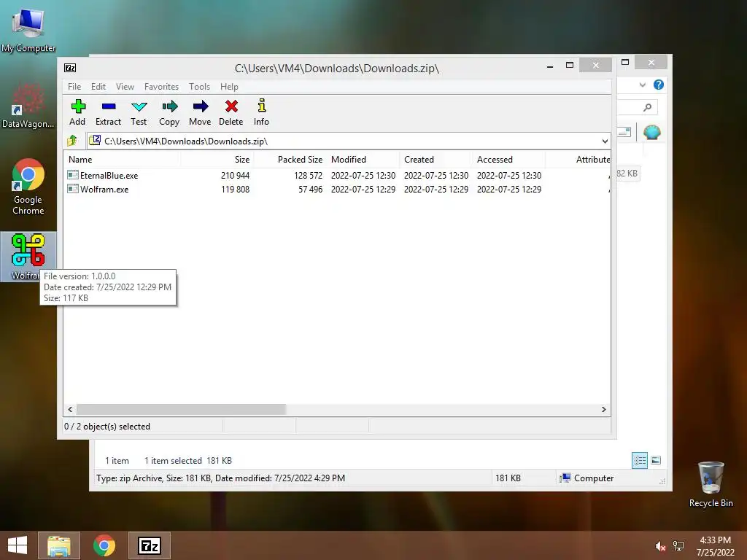This screenshot has width=747, height=560.
Task: Select the Wolfram.exe file icon in the archive
Action: tap(73, 189)
